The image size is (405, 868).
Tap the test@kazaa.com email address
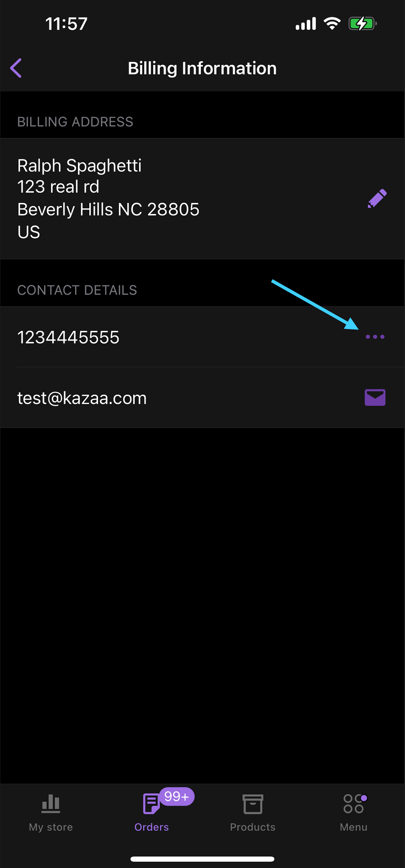pos(82,398)
